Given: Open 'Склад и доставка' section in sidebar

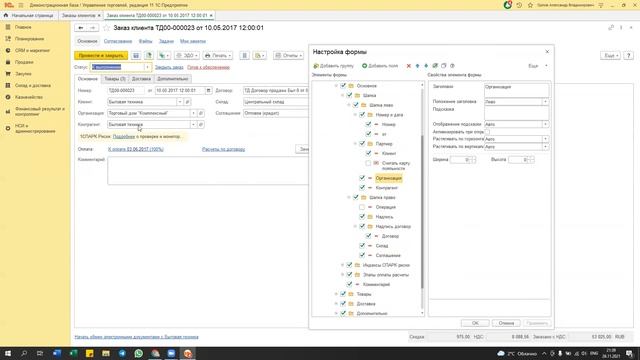Looking at the screenshot, I should click(33, 86).
